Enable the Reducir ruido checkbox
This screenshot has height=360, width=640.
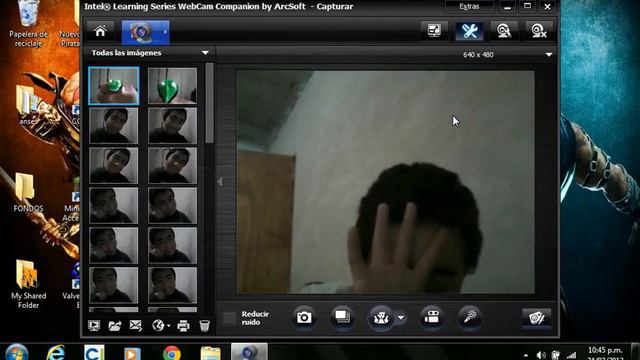coord(229,318)
